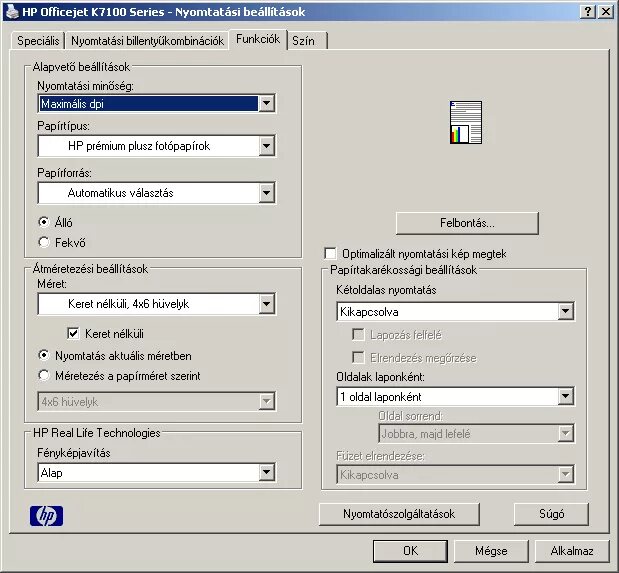Open the Nyomtatási billentyűkombinációk tab
Viewport: 619px width, 573px height.
pyautogui.click(x=147, y=41)
